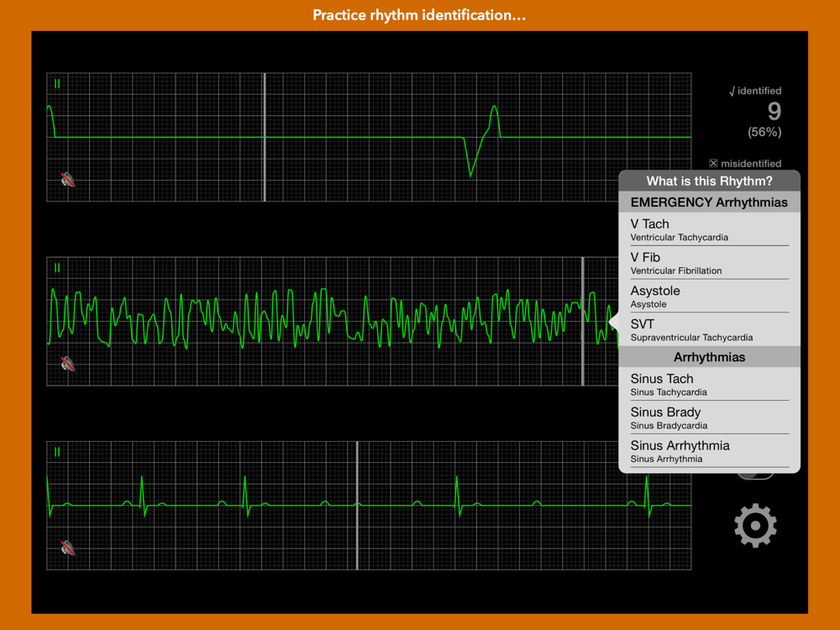Unmute sound on the middle ECG strip
The width and height of the screenshot is (840, 630).
tap(67, 364)
